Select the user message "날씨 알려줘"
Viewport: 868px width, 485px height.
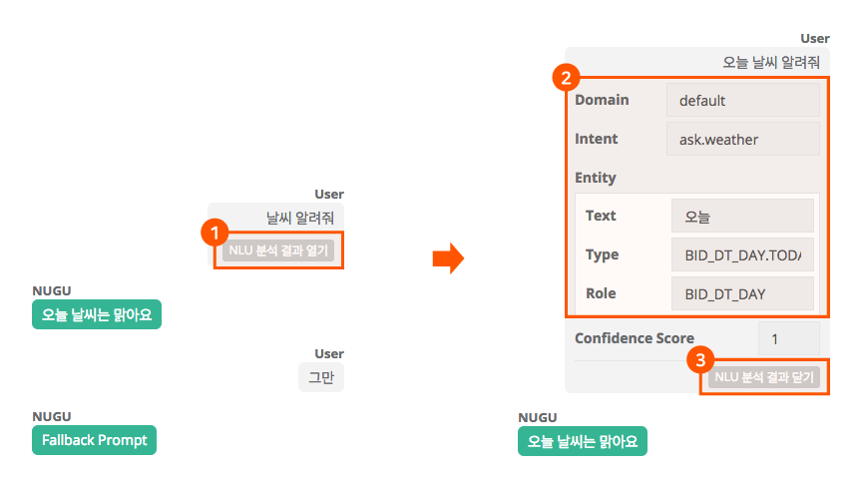(x=299, y=217)
